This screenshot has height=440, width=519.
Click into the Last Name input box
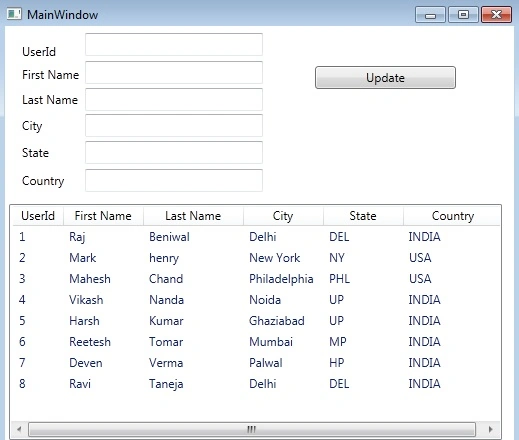click(x=174, y=99)
